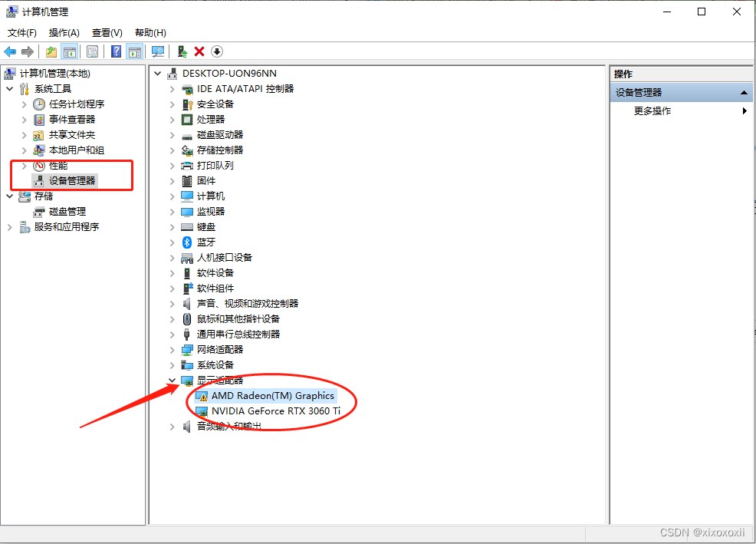Select the AMD Radeon(TM) Graphics device
This screenshot has height=544, width=756.
pyautogui.click(x=273, y=396)
